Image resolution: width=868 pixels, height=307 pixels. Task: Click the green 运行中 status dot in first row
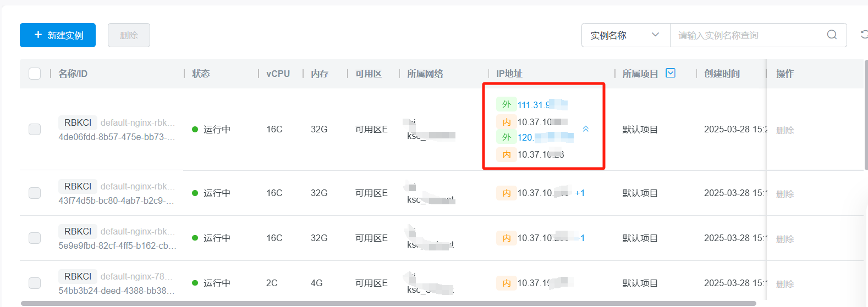pyautogui.click(x=195, y=130)
